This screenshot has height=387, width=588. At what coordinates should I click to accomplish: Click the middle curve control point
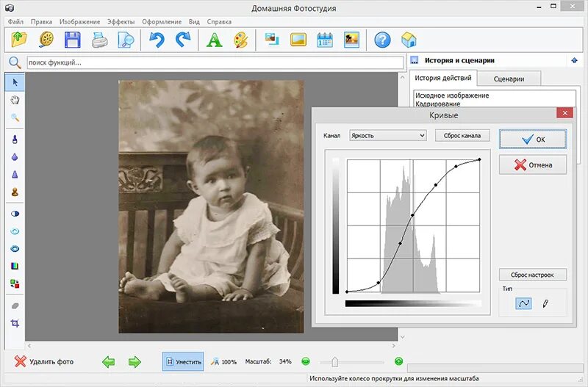(x=412, y=215)
